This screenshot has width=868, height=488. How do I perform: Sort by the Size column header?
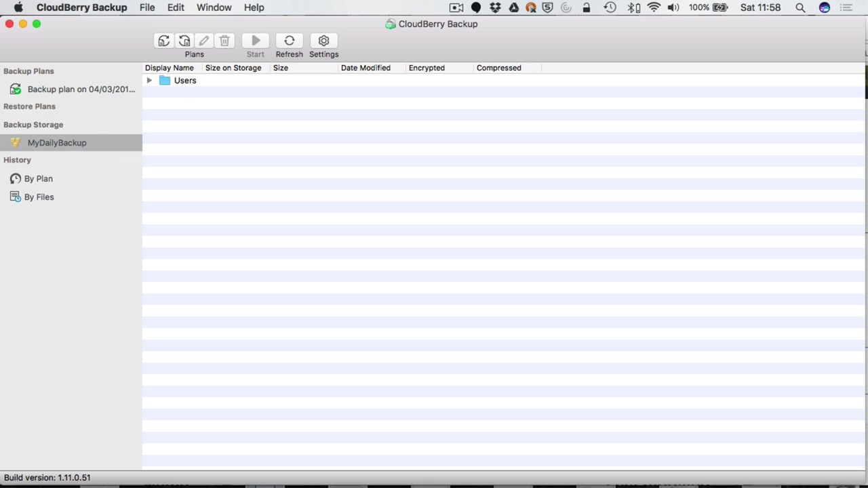304,68
